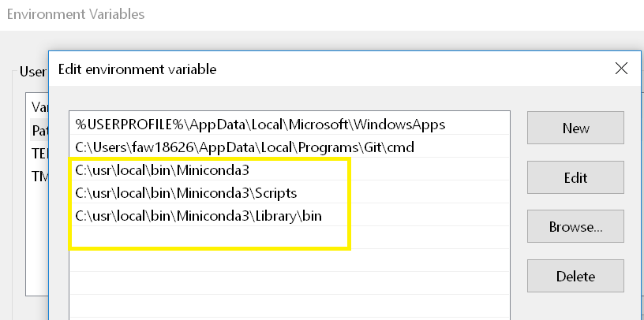This screenshot has height=320, width=644.
Task: Select the C:\usr\local\bin\Miniconda3 entry
Action: coord(290,169)
